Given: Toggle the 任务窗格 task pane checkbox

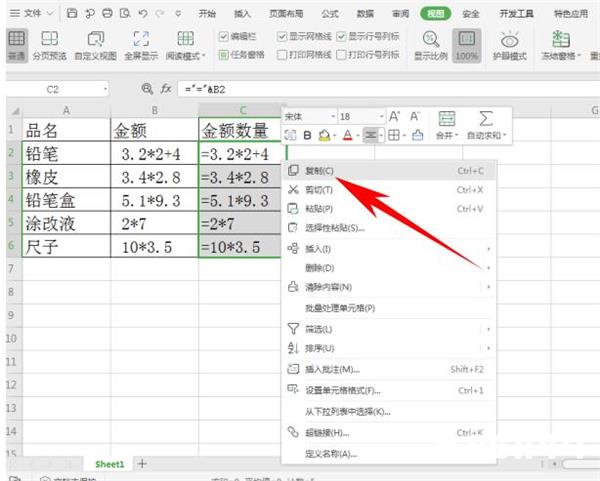Looking at the screenshot, I should pos(223,55).
